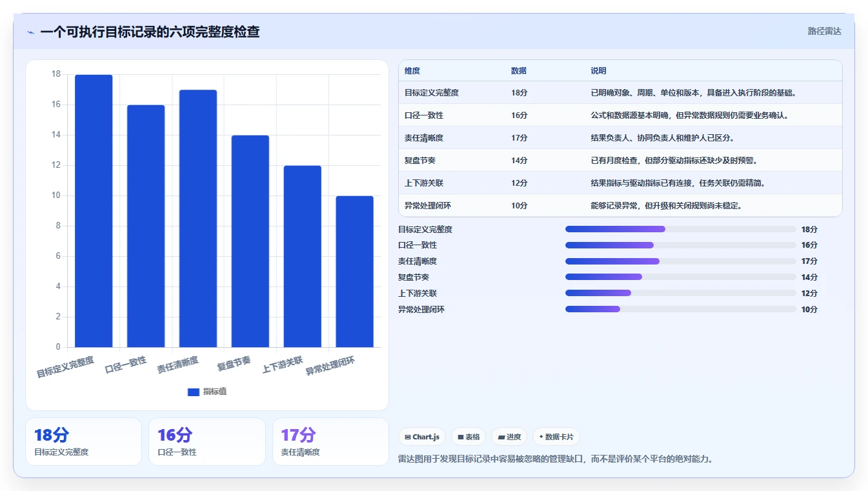Click the 口径一致性 bar in the chart
868x491 pixels.
146,226
